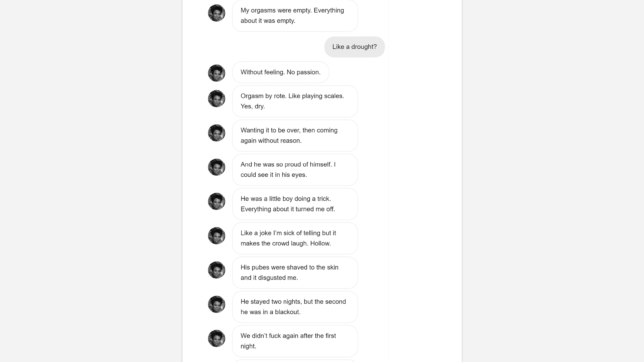Select the "Without feeling. No passion." message bubble
Viewport: 644px width, 362px height.
click(280, 72)
